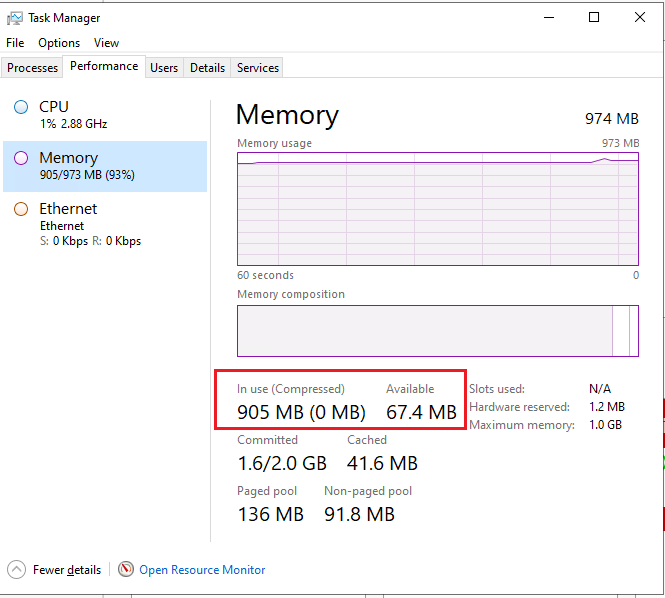Select the Ethernet circle icon in sidebar

tap(21, 209)
